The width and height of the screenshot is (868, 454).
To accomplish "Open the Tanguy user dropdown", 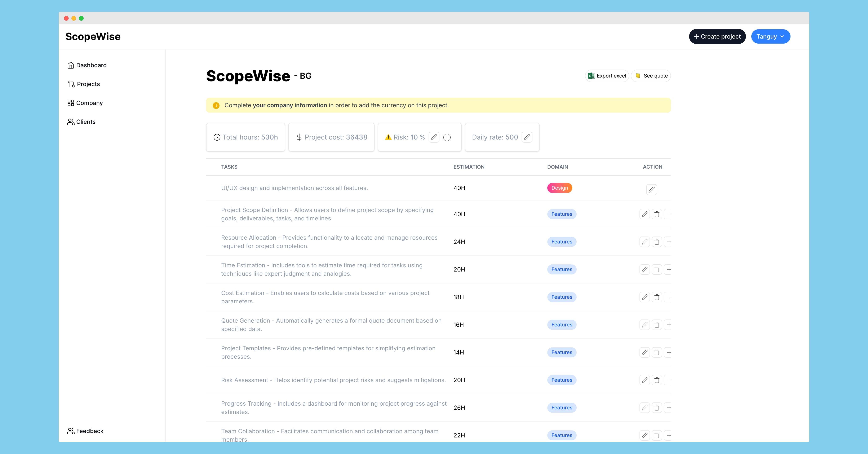I will click(770, 36).
